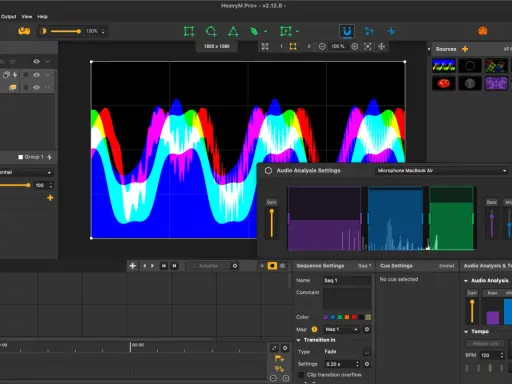Image resolution: width=512 pixels, height=384 pixels.
Task: Click the yellow frame icon in canvas toolbar
Action: click(293, 46)
